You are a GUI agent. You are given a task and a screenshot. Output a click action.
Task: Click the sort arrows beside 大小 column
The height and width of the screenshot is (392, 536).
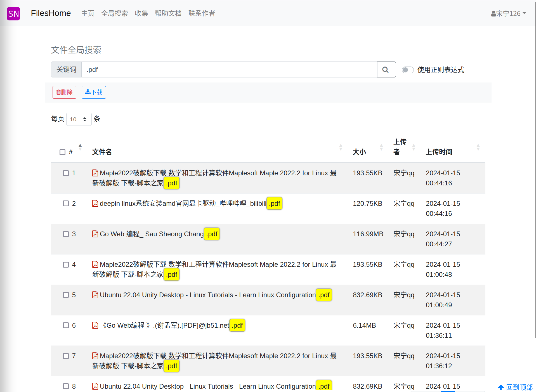[x=381, y=147]
